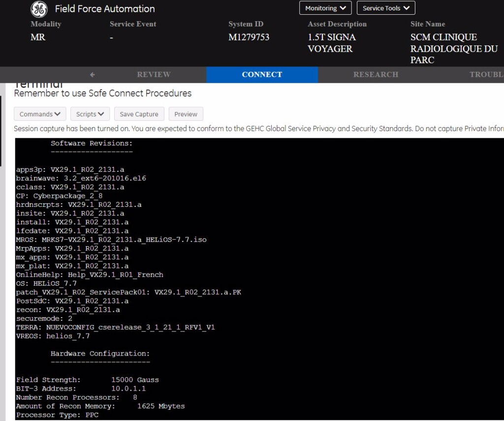Viewport: 504px width, 421px height.
Task: Expand the Scripts dropdown
Action: point(90,114)
